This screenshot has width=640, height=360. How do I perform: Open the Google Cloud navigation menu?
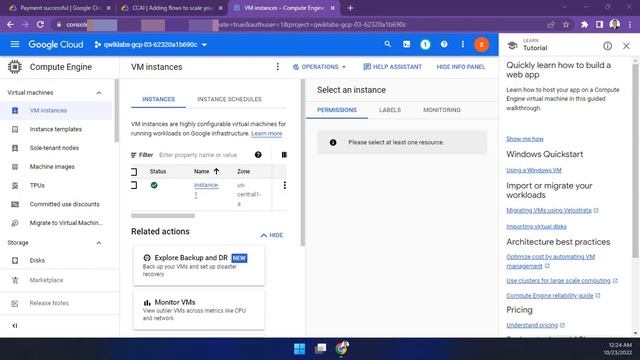(x=15, y=44)
